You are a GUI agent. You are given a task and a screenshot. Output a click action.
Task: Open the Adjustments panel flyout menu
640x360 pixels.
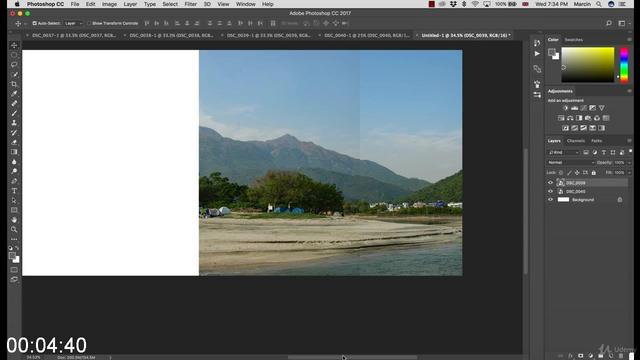(x=629, y=91)
